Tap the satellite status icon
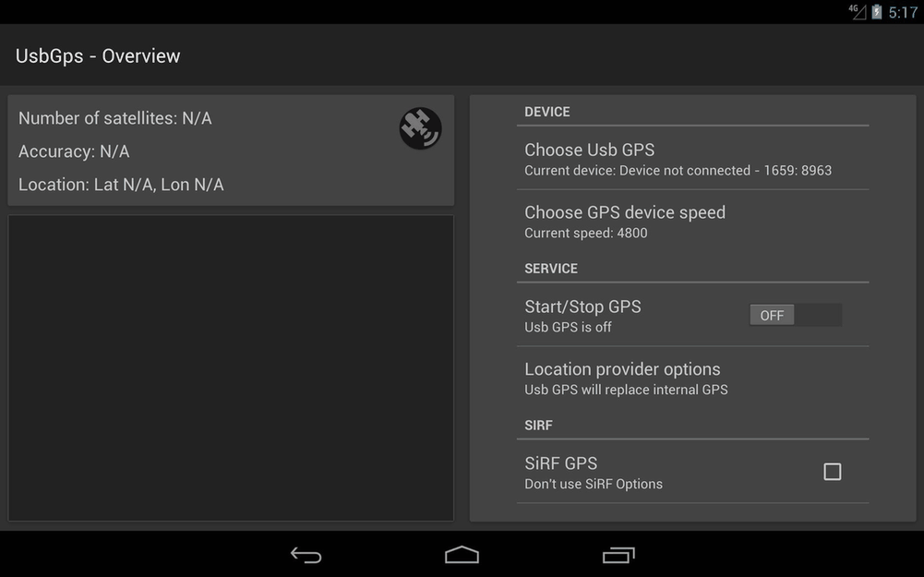Screen dimensions: 924x577 [x=420, y=128]
